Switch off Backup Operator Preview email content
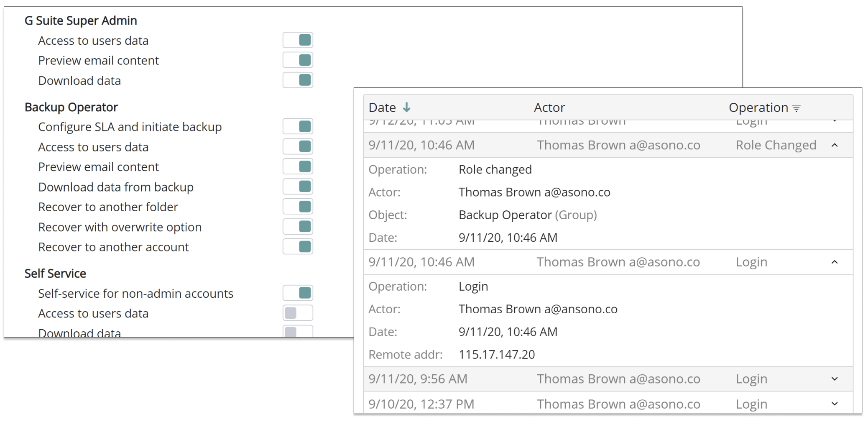 [298, 166]
